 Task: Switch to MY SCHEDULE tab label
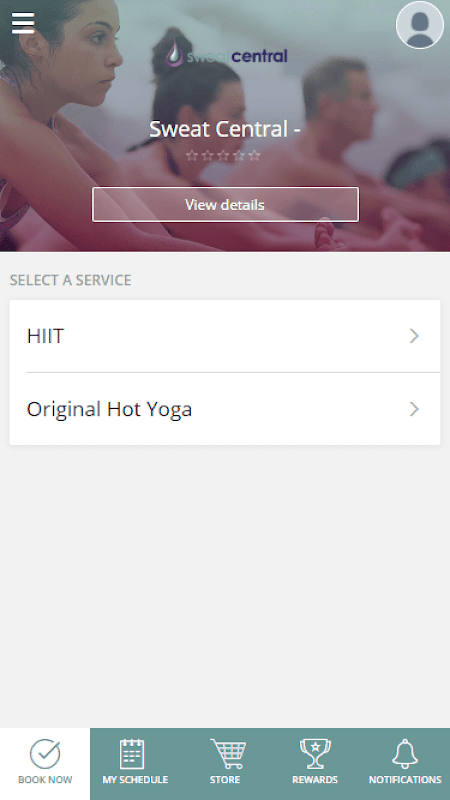(135, 780)
